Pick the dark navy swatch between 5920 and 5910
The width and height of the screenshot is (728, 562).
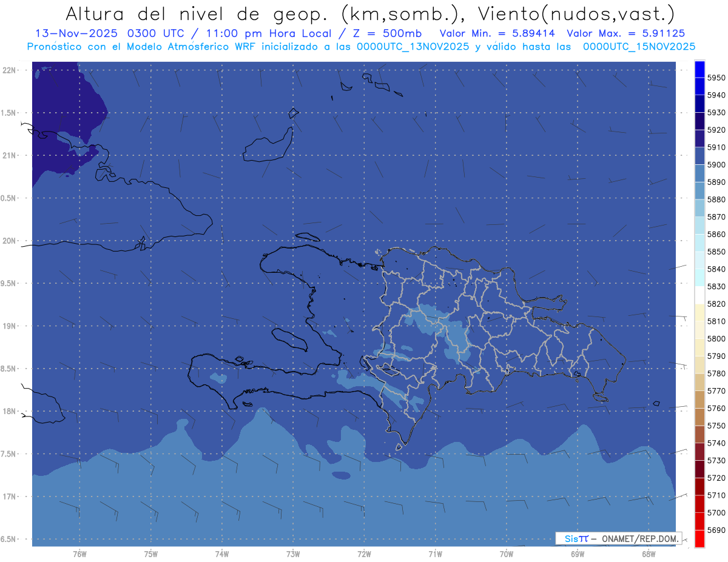click(x=699, y=138)
